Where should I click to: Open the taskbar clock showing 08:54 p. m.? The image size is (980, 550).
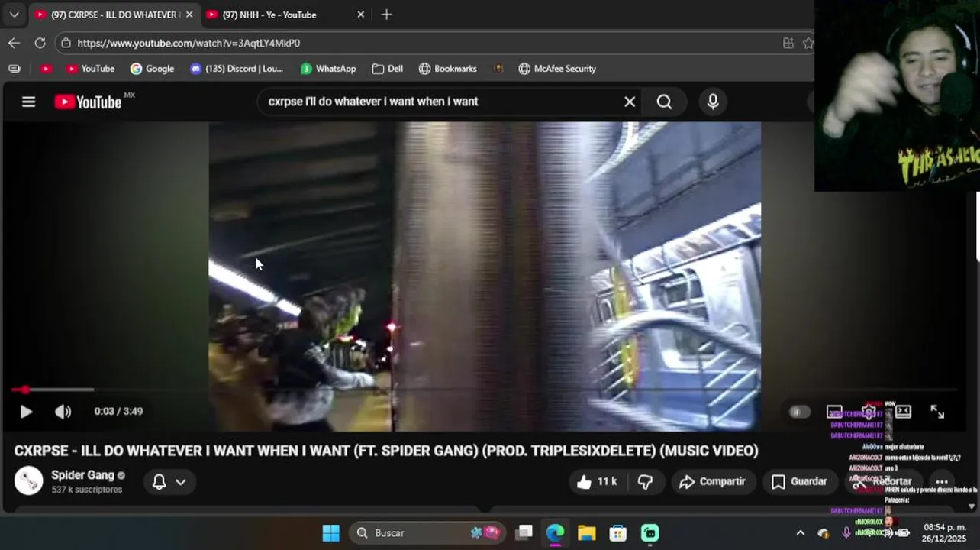point(944,532)
